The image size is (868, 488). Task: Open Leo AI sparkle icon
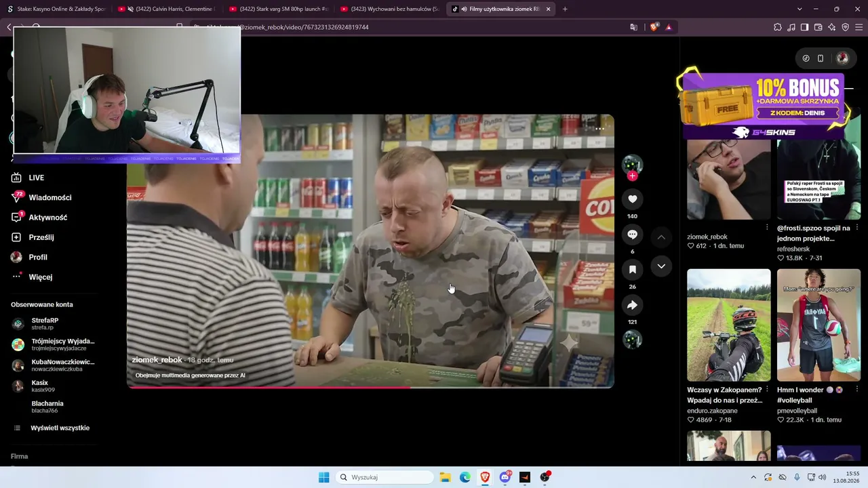click(831, 27)
